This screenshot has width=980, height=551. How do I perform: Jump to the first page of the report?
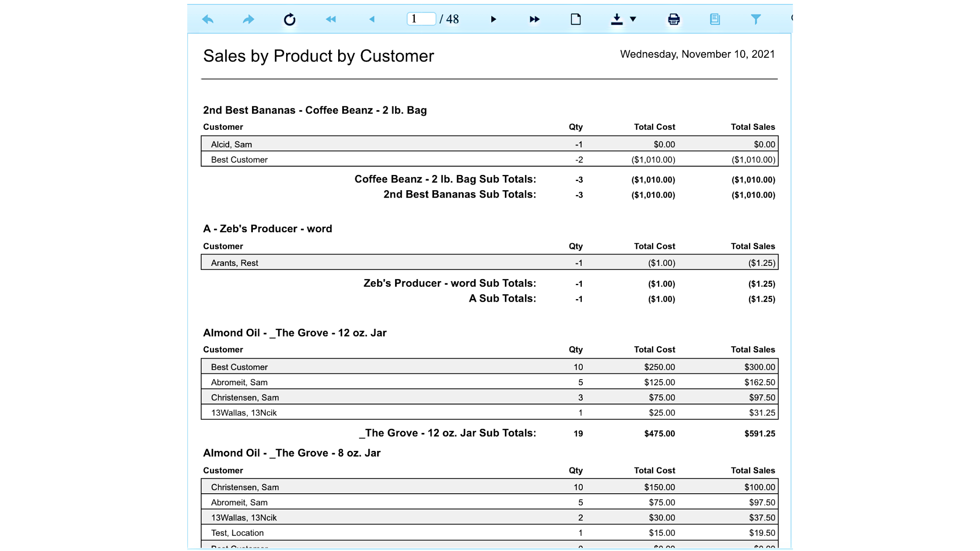(x=331, y=19)
